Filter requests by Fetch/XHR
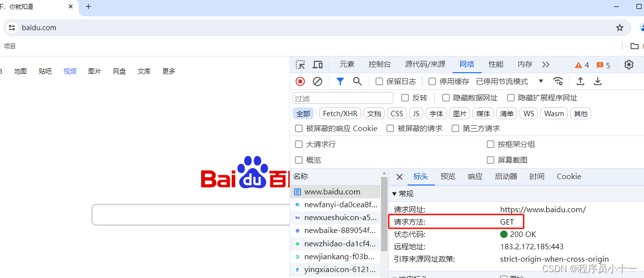 point(340,114)
